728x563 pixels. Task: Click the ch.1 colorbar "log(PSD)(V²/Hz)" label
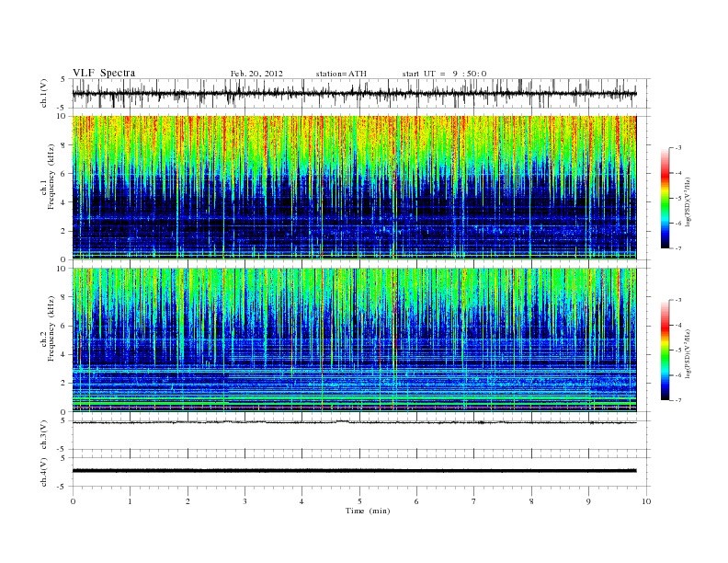[x=688, y=202]
